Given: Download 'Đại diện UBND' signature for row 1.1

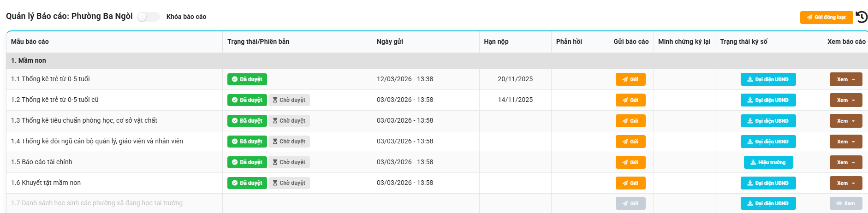Looking at the screenshot, I should point(768,79).
